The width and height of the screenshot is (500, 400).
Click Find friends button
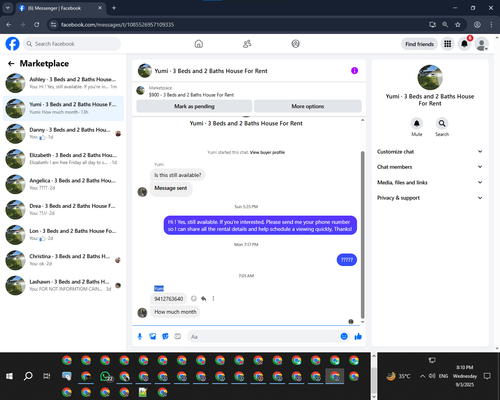(x=419, y=44)
